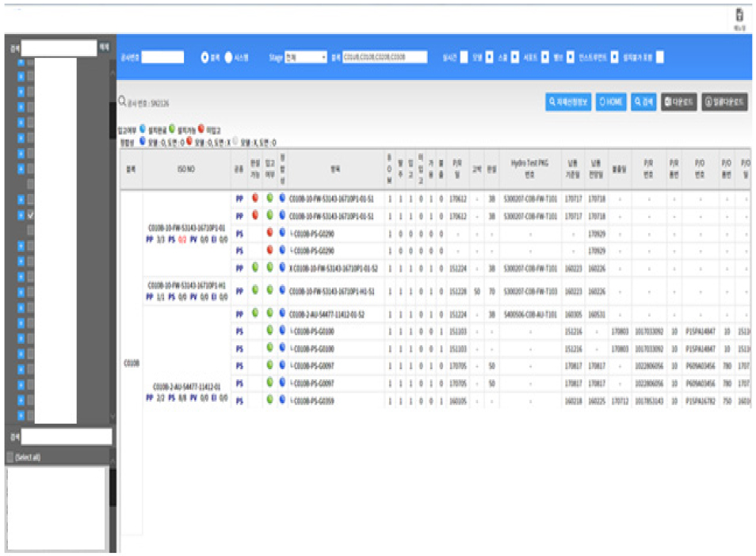The image size is (756, 556).
Task: Toggle the 서포트 checkbox in the filter bar
Action: (x=545, y=57)
